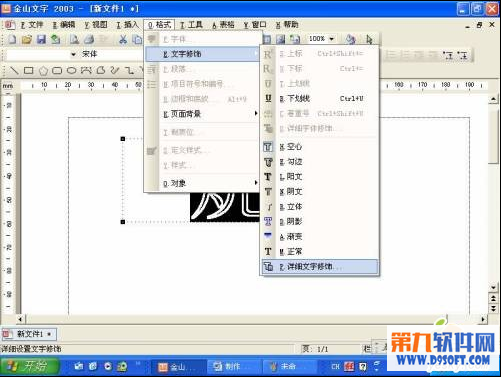
Task: Open the 工具 menu
Action: pos(191,25)
